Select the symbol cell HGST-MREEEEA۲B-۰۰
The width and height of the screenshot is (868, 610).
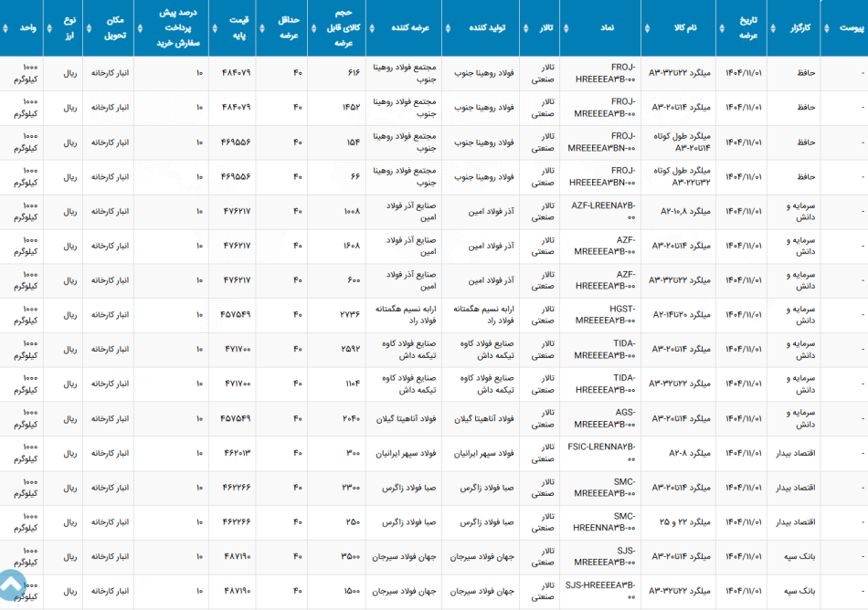click(x=606, y=315)
